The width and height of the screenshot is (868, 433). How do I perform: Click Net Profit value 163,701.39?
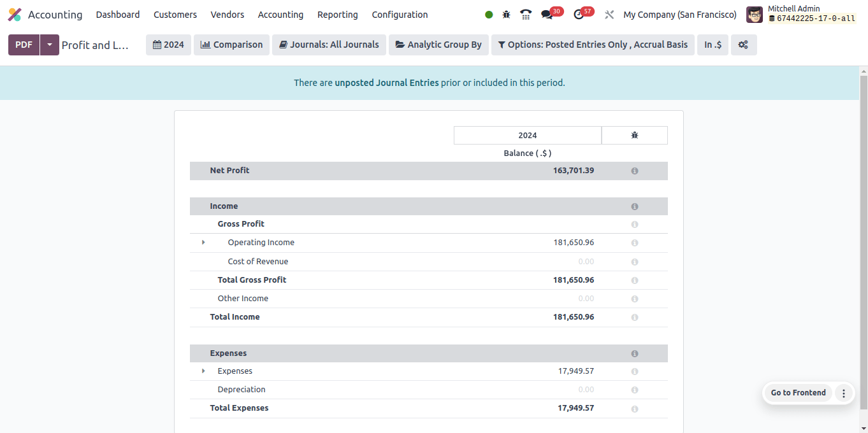[x=574, y=171]
